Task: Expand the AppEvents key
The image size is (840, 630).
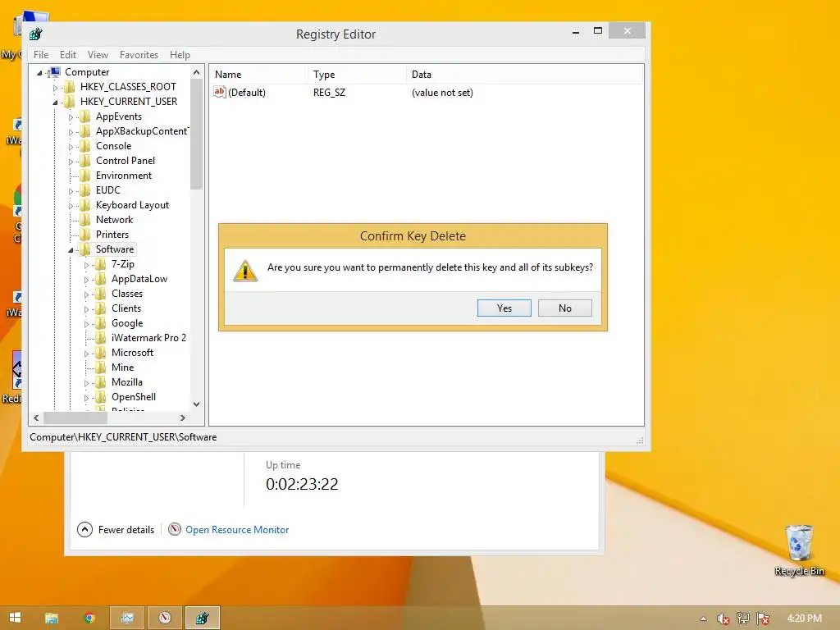Action: [71, 116]
